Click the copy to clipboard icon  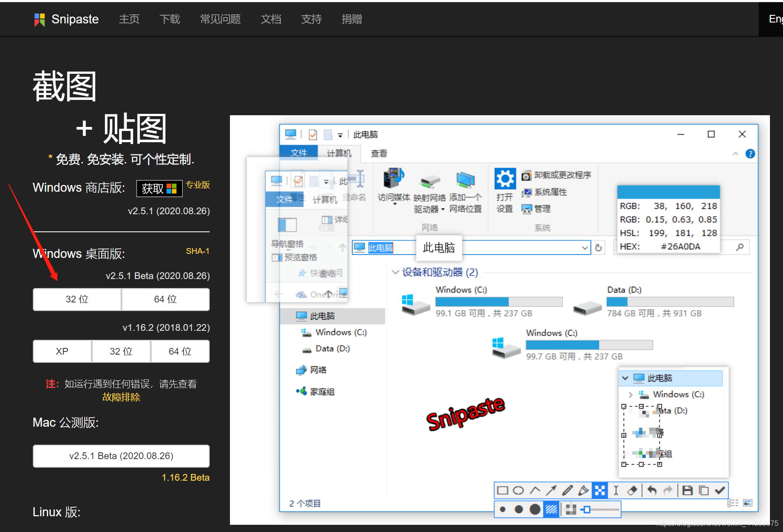pos(704,491)
